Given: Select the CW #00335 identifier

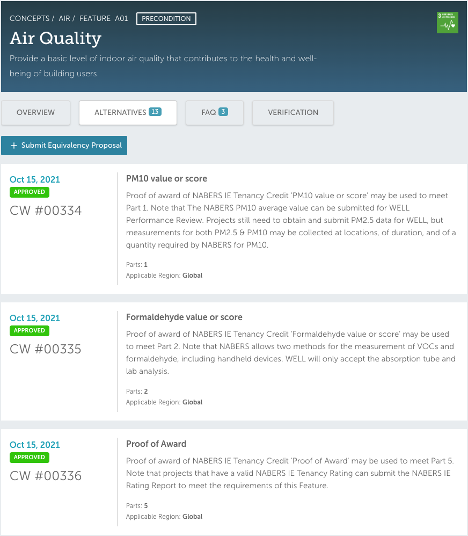Looking at the screenshot, I should coord(45,349).
